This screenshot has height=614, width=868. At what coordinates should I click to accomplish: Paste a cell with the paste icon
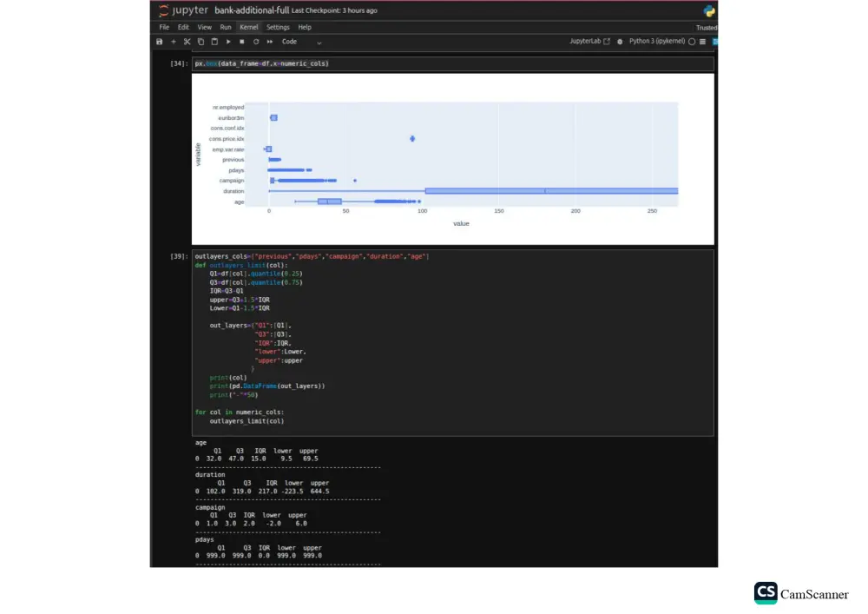point(214,41)
